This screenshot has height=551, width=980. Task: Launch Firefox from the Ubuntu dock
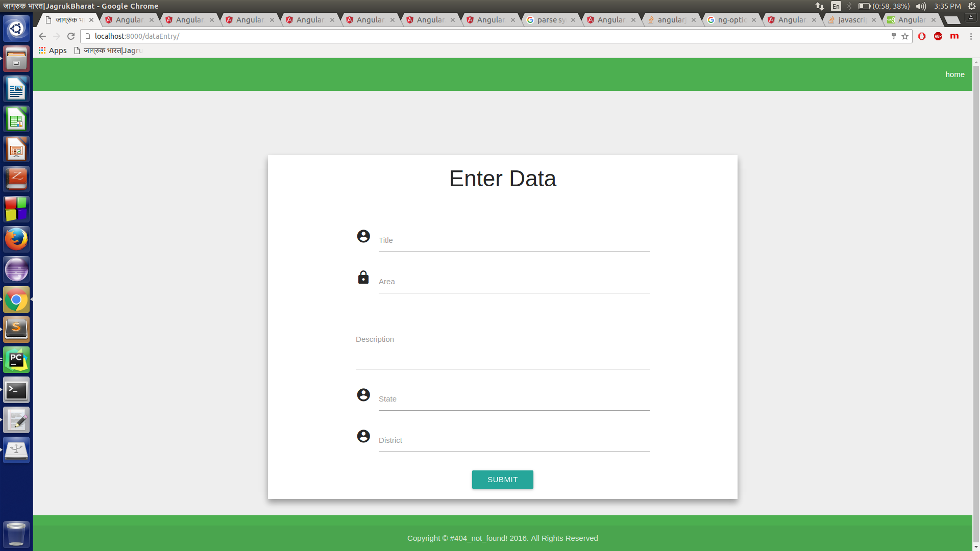(x=16, y=239)
